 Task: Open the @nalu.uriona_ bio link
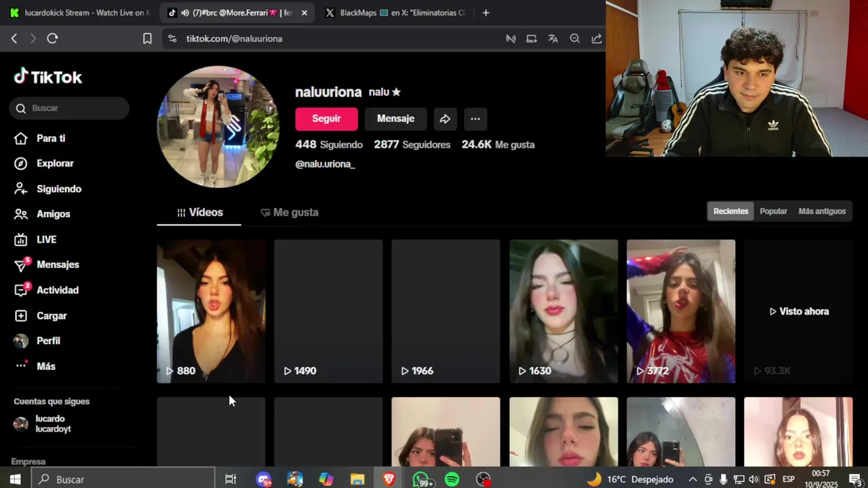click(x=325, y=164)
